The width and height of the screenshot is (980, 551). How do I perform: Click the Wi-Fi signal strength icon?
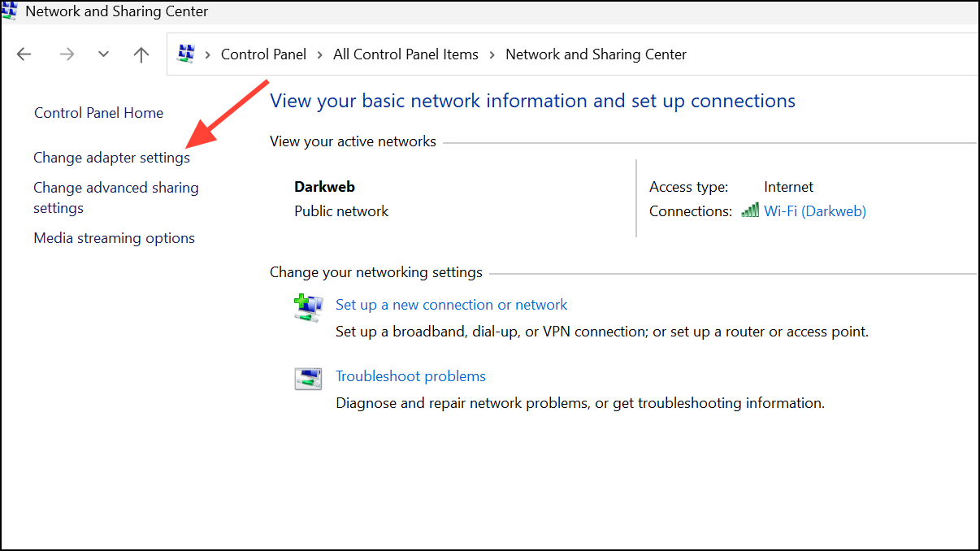(x=749, y=210)
